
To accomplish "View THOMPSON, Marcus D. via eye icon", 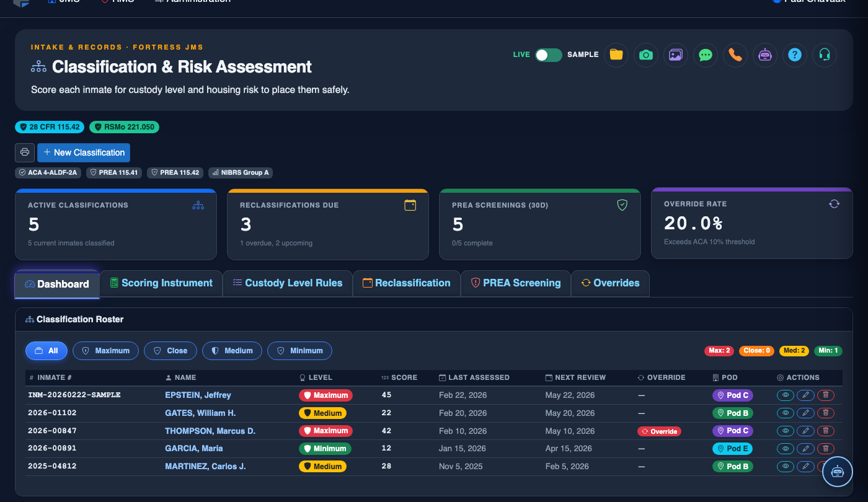I will (785, 431).
